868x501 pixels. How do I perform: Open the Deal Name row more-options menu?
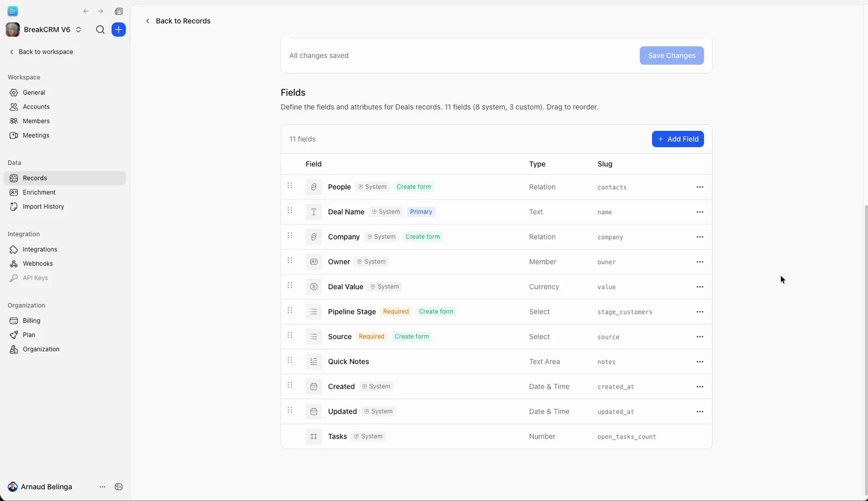(x=700, y=212)
